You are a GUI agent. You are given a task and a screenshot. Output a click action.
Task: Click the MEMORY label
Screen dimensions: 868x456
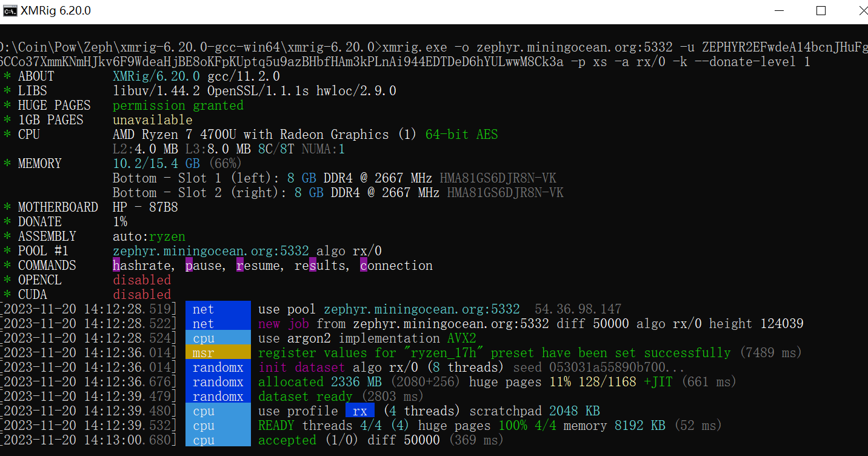click(39, 164)
